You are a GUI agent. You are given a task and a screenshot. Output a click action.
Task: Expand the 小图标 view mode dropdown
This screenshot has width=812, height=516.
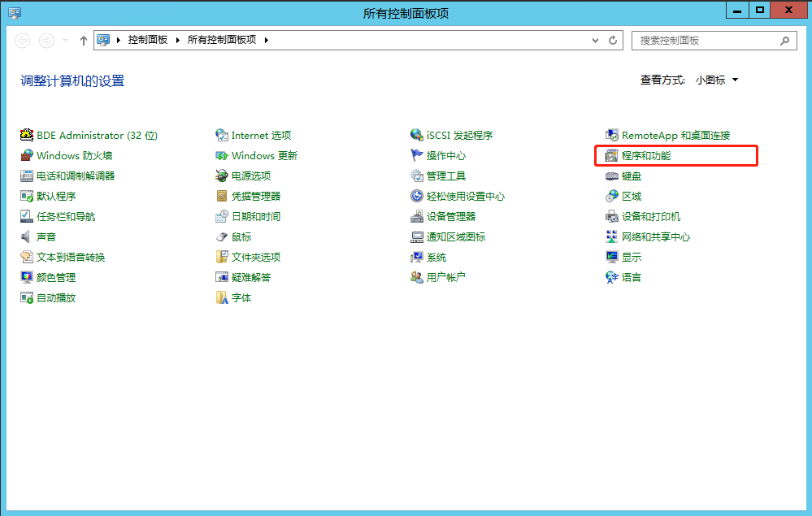coord(735,80)
